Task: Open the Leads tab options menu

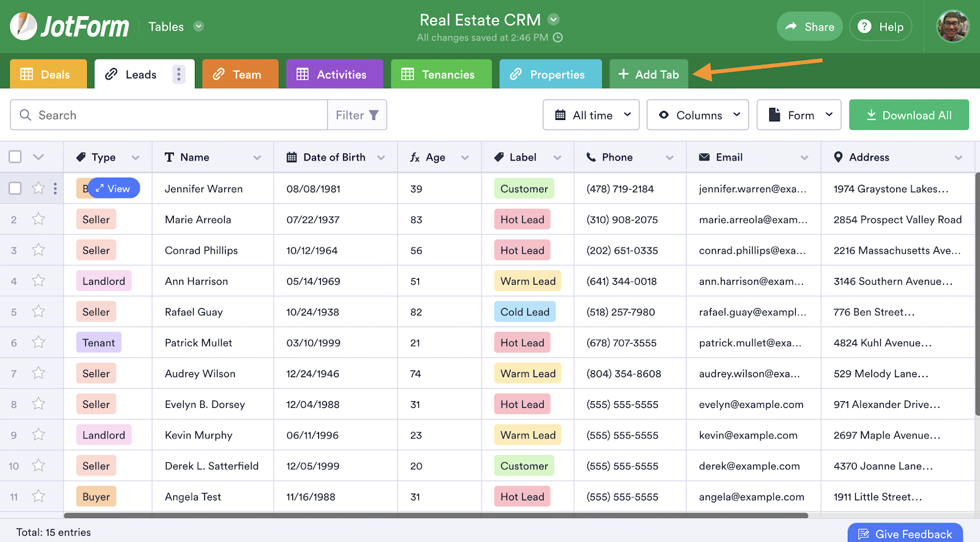Action: pyautogui.click(x=179, y=75)
